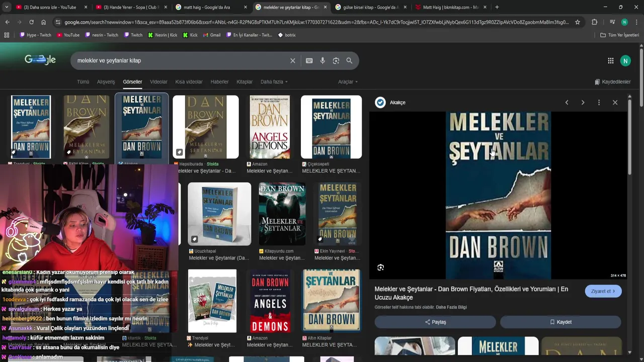
Task: Select the Ekin Yayınevi thumbnail
Action: tap(338, 214)
